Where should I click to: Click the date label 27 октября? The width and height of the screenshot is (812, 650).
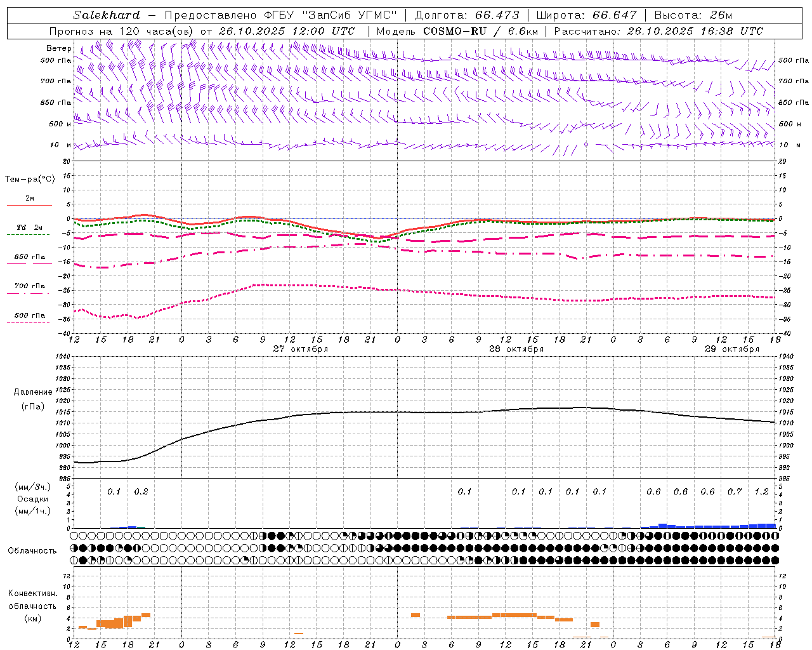tap(301, 349)
